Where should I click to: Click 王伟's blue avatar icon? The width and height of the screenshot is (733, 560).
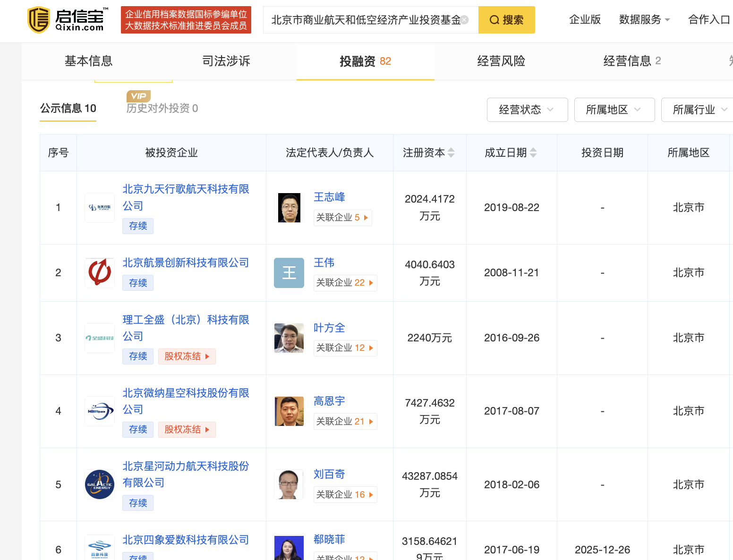[289, 272]
